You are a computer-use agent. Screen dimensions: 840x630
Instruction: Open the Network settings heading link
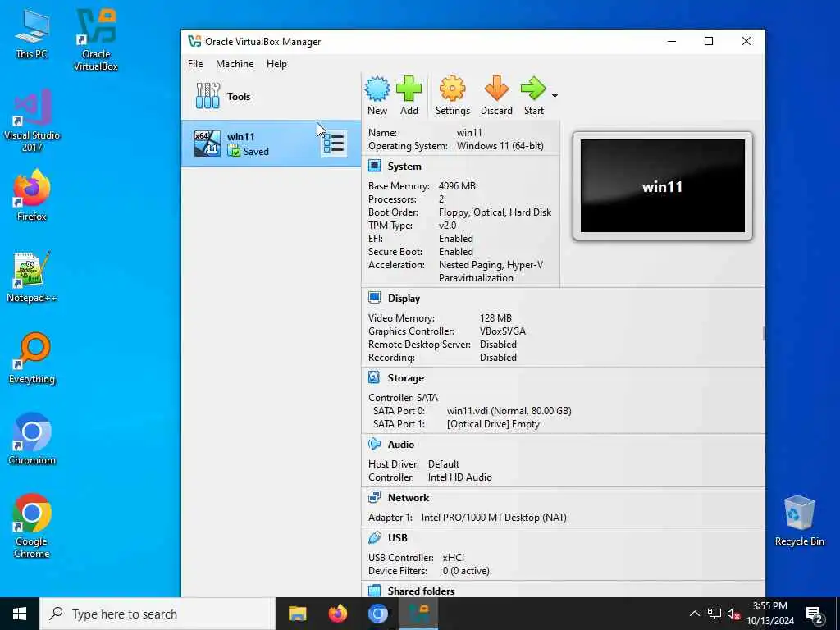point(409,498)
